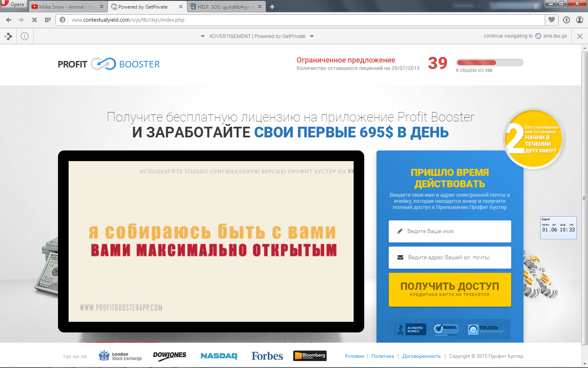Go forward to the next page
The width and height of the screenshot is (588, 368).
click(21, 20)
